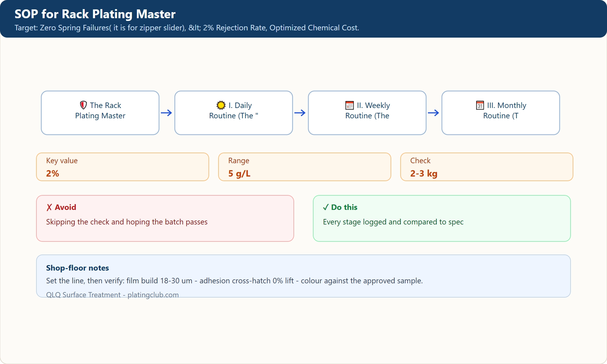
Task: Open the I. Daily Routine card
Action: [234, 113]
